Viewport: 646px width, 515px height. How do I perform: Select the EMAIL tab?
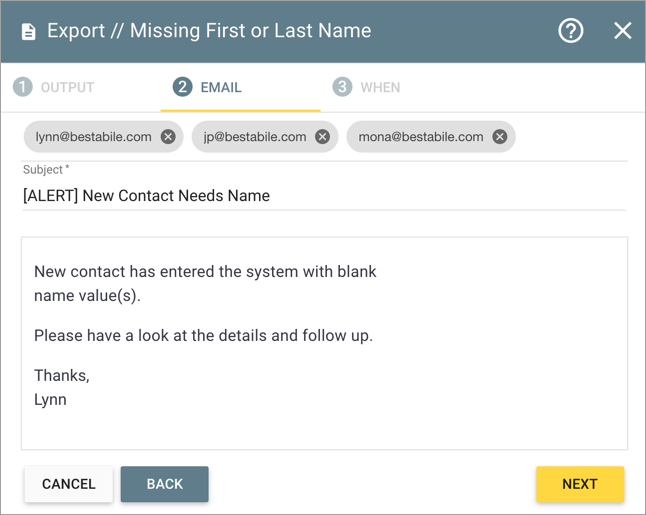click(221, 87)
